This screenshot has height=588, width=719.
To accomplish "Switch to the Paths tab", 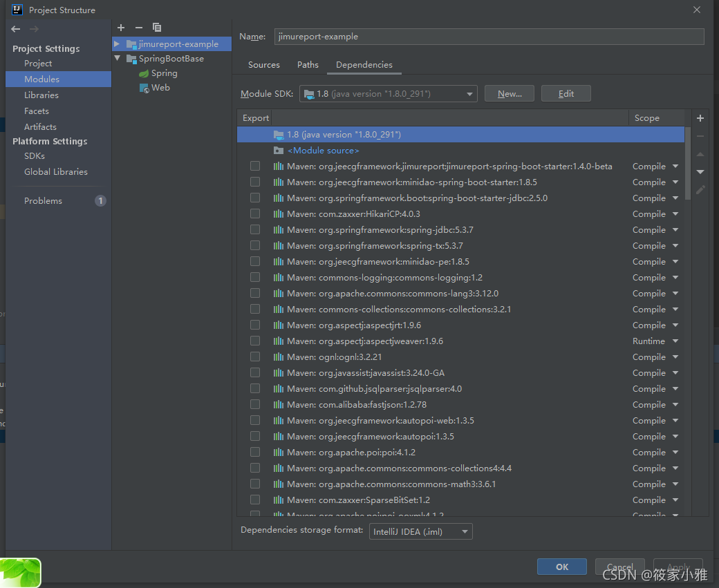I will coord(308,65).
